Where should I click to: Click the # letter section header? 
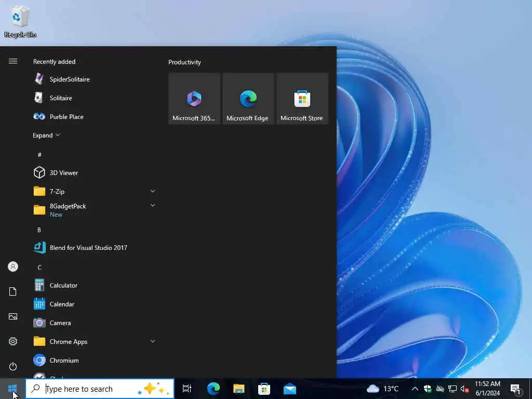[39, 155]
